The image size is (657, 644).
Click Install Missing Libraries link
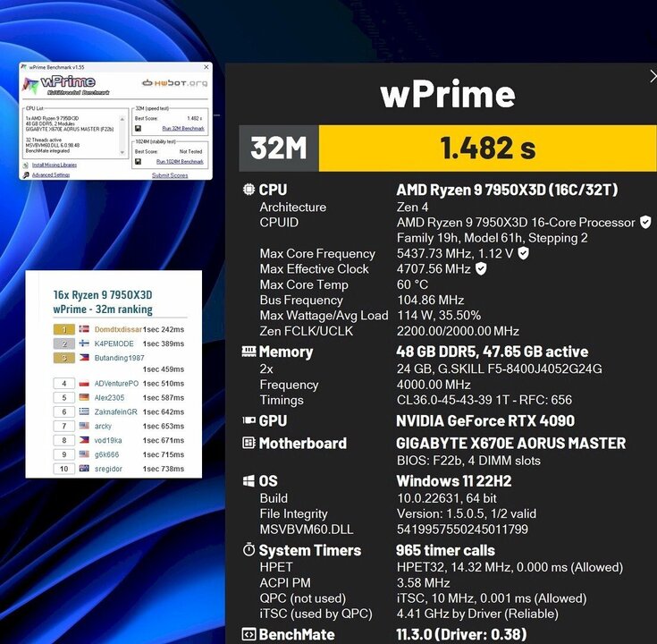point(55,165)
